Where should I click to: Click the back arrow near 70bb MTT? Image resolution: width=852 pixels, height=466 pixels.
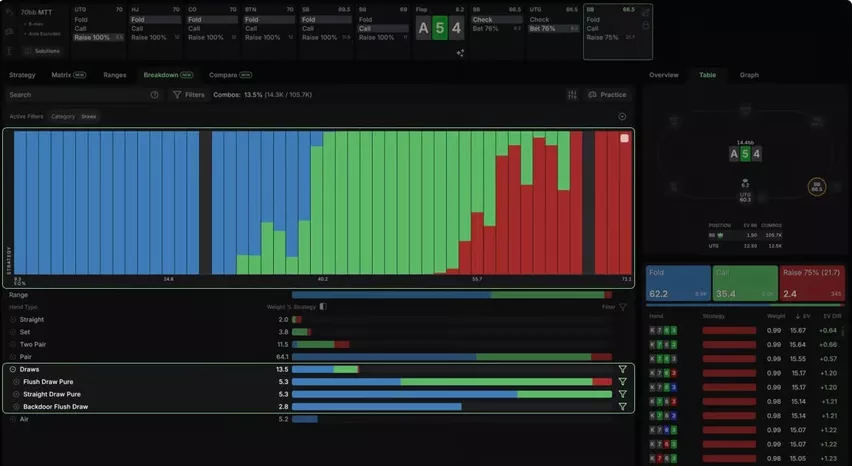9,12
